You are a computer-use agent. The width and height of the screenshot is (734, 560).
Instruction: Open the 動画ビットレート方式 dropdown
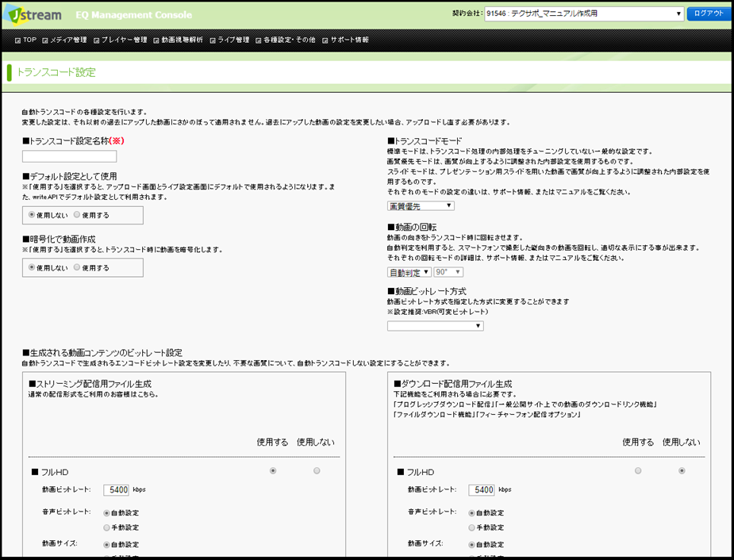(436, 326)
